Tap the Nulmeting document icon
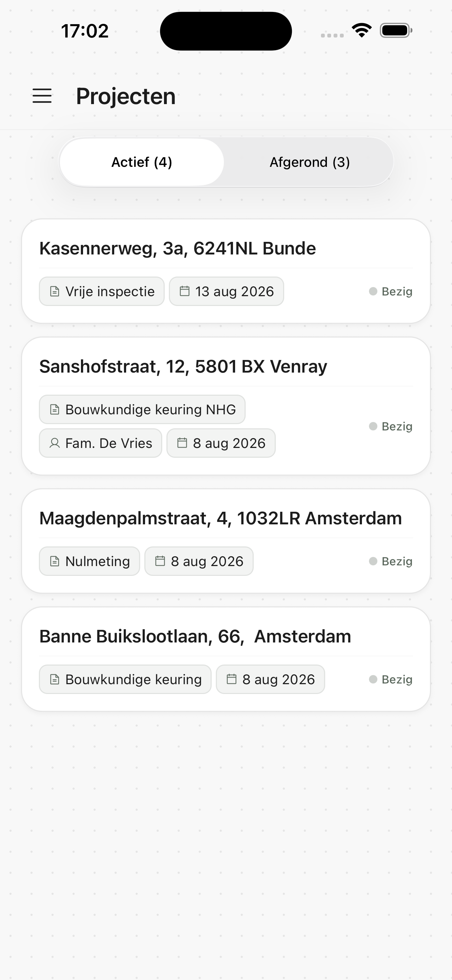The width and height of the screenshot is (452, 980). (55, 561)
